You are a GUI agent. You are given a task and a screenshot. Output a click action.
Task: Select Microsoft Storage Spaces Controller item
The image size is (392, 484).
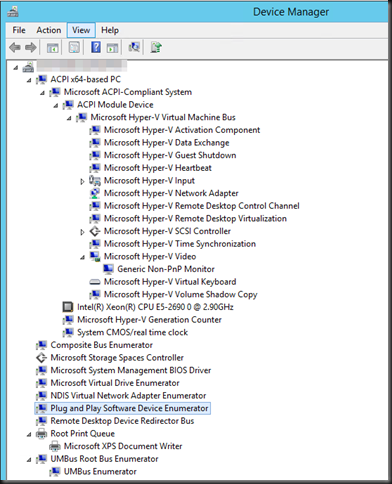117,358
